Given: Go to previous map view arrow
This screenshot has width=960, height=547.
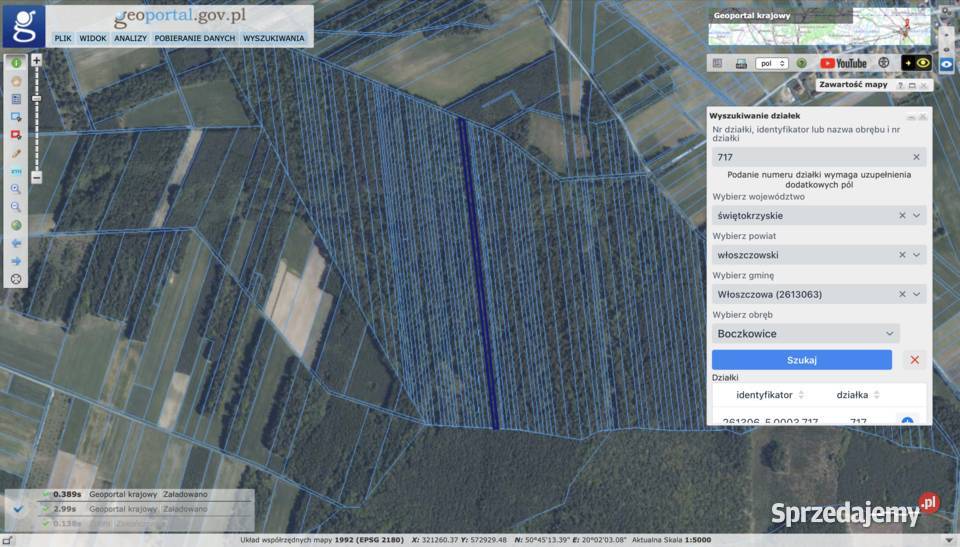Looking at the screenshot, I should [16, 243].
